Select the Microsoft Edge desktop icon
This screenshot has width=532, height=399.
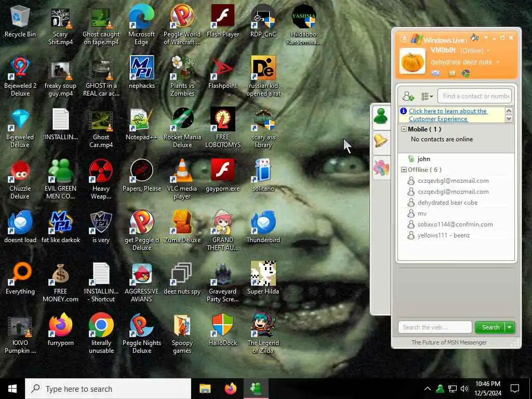141,25
